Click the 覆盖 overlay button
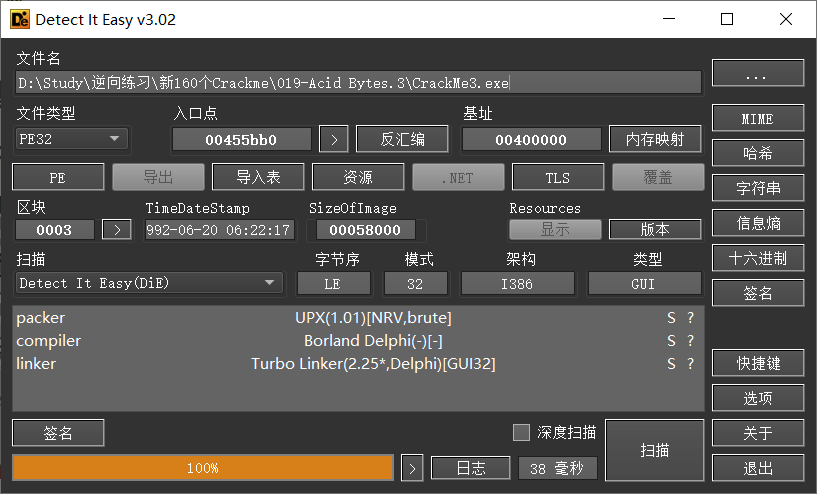Image resolution: width=817 pixels, height=494 pixels. point(658,177)
